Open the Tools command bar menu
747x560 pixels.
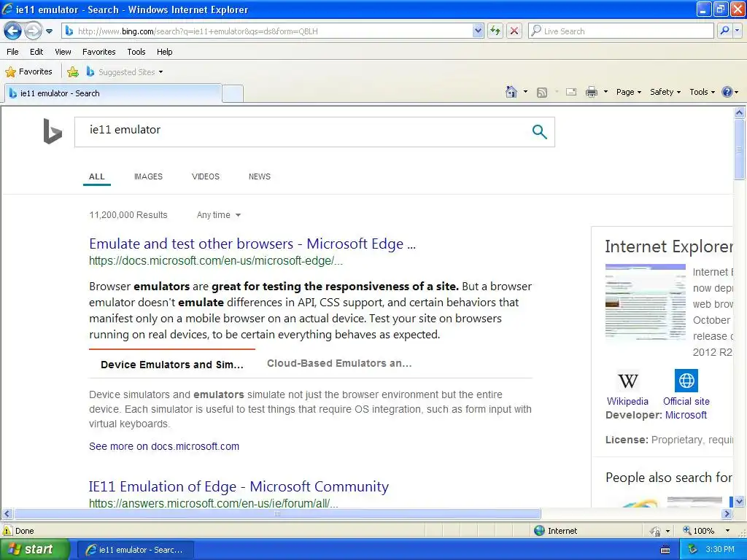click(702, 92)
